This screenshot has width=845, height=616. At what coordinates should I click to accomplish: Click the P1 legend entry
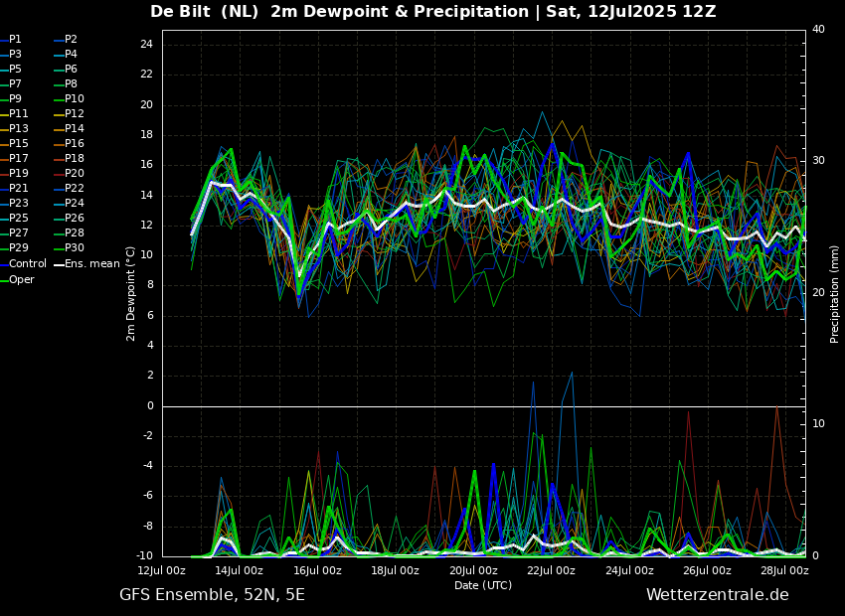15,40
